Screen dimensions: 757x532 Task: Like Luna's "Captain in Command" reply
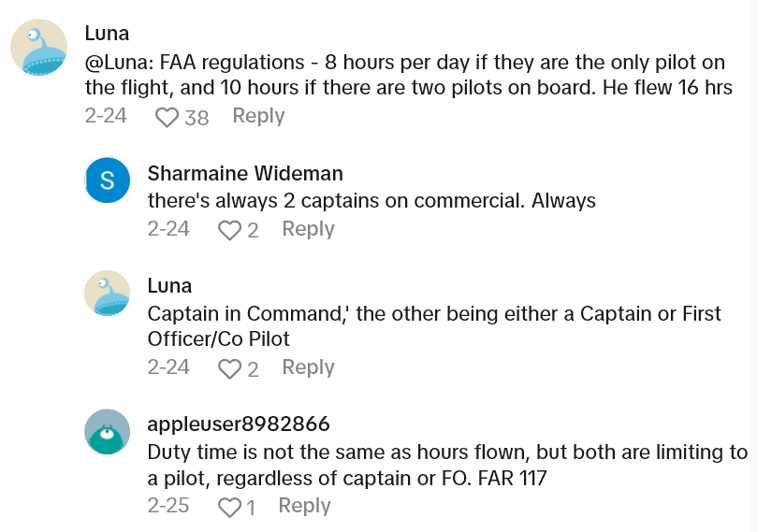coord(229,369)
